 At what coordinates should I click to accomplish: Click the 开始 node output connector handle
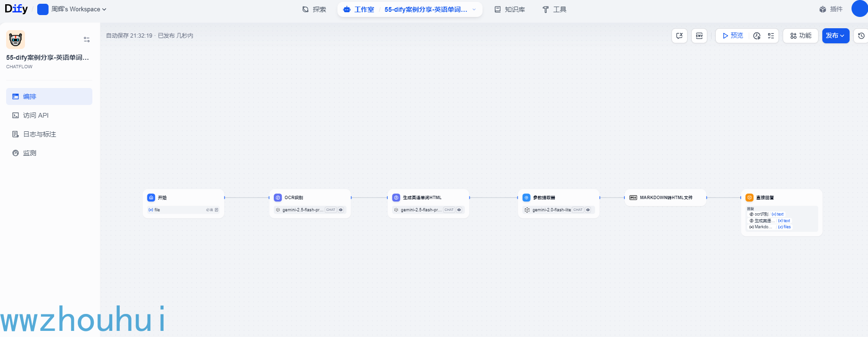225,198
